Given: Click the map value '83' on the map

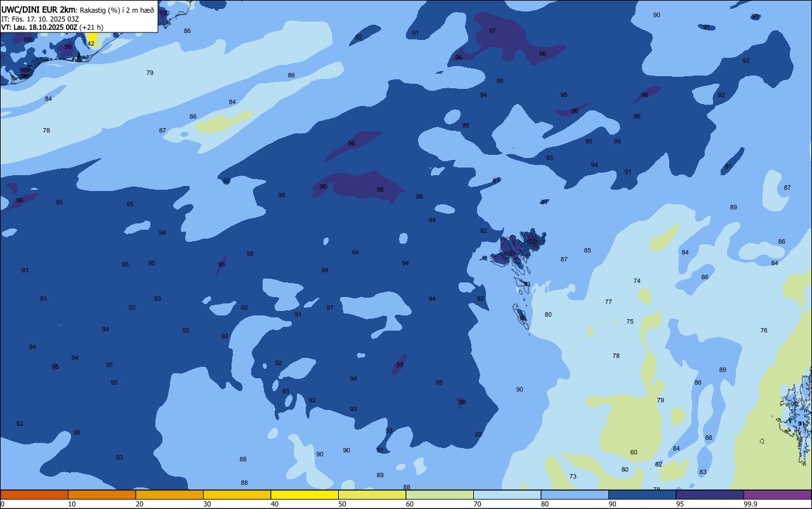Looking at the screenshot, I should coord(703,472).
